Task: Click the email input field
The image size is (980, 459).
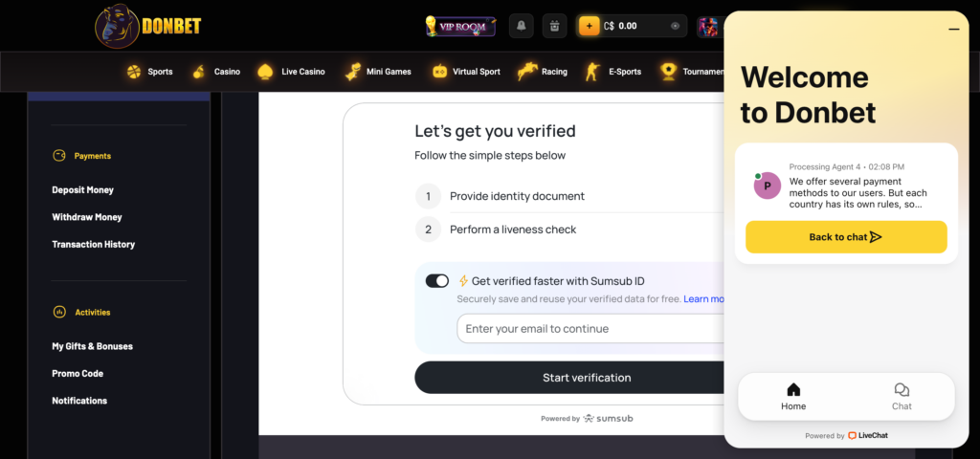Action: pos(591,329)
